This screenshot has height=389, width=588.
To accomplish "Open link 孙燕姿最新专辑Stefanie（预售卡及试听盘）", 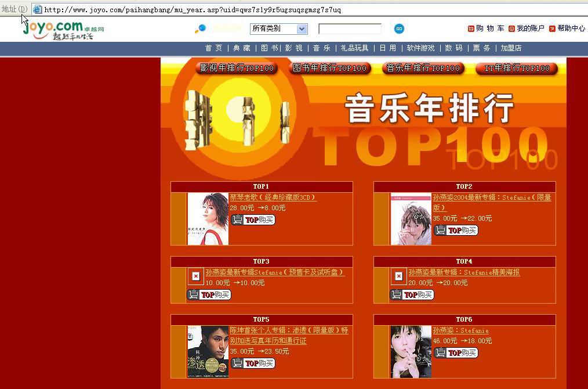I will (275, 272).
